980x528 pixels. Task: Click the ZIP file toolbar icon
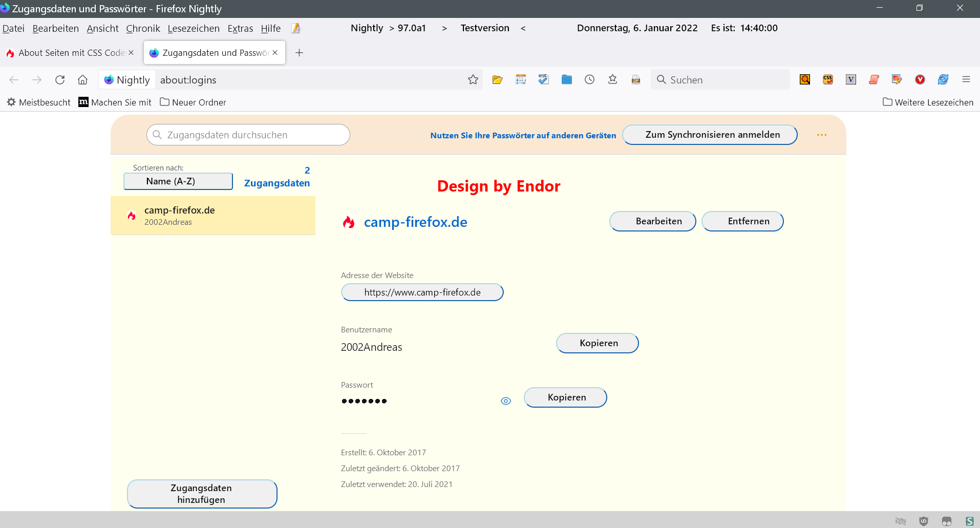point(636,79)
